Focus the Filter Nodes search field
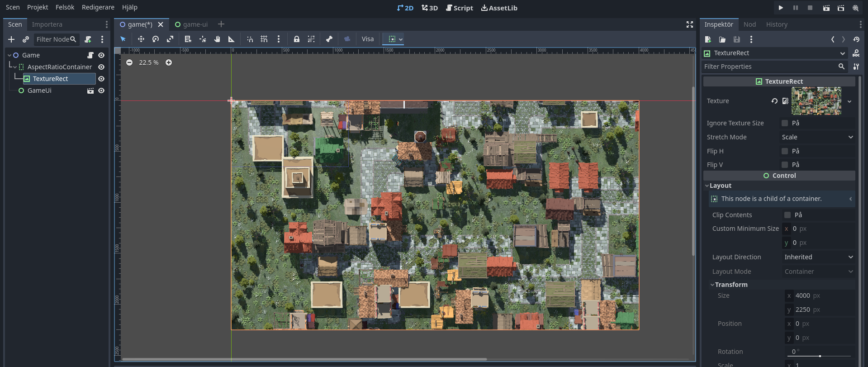 [x=57, y=39]
